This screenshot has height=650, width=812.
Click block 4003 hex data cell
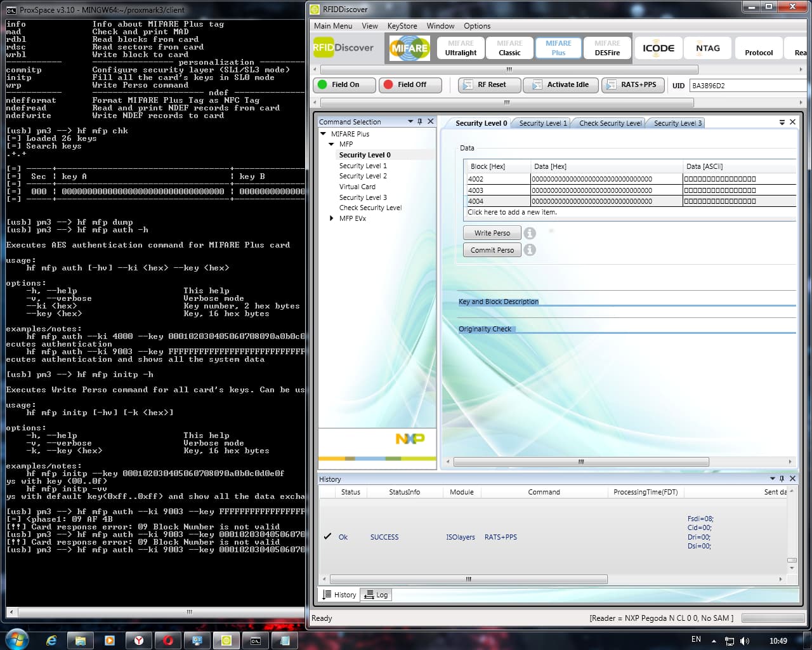(x=606, y=190)
